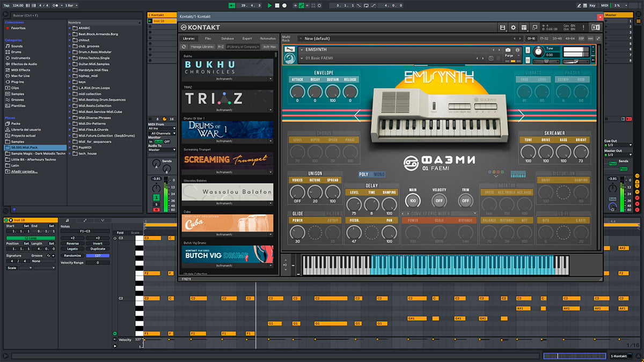Open Grooves category in browser

pos(18,100)
